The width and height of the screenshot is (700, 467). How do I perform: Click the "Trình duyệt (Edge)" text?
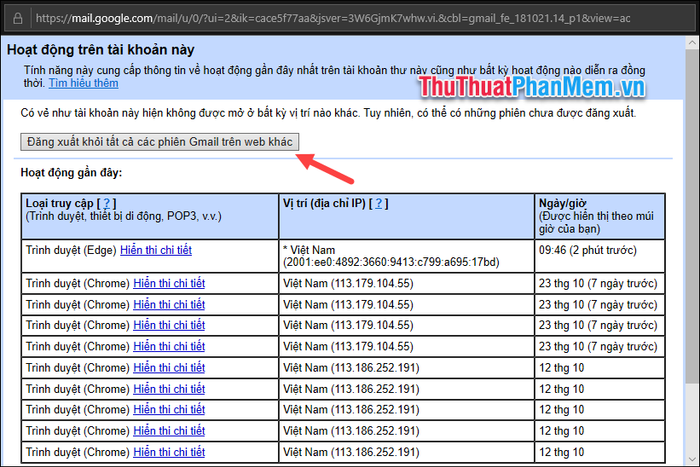pos(71,250)
